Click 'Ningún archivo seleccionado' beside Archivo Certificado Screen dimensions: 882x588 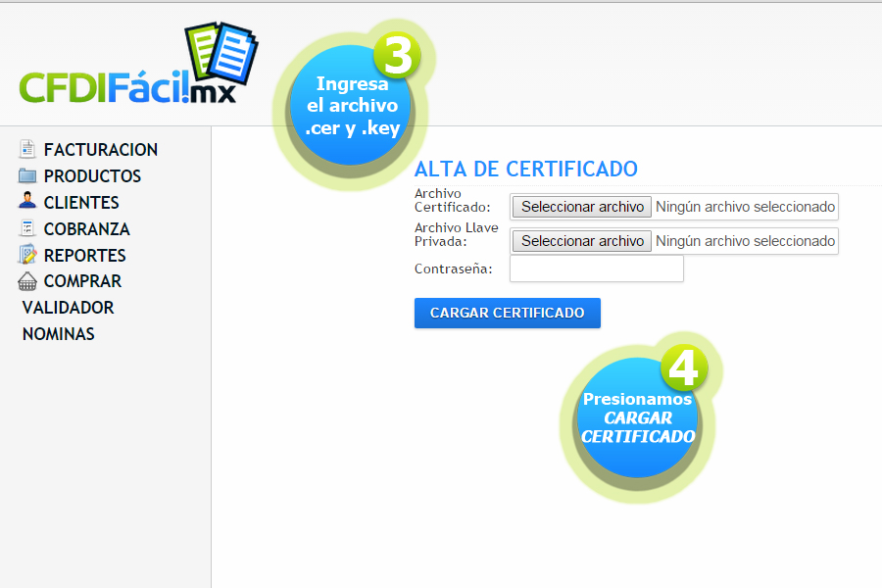[746, 207]
